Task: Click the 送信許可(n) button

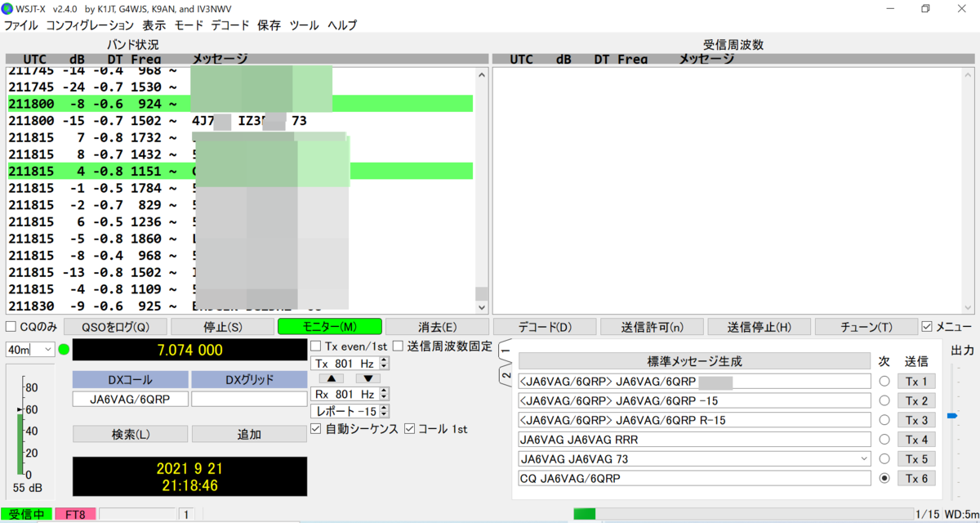Action: point(652,327)
